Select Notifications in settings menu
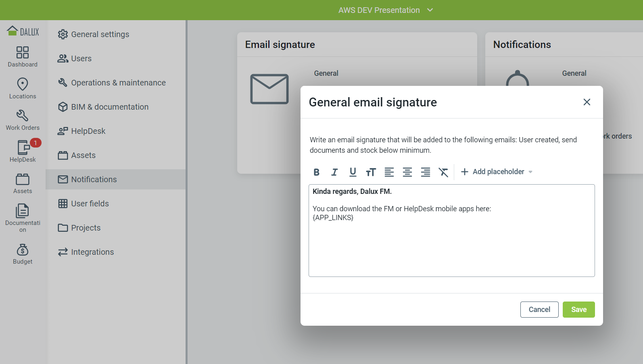The width and height of the screenshot is (643, 364). (x=116, y=179)
